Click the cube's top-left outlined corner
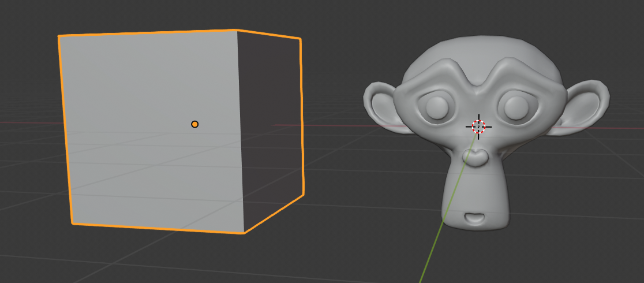The image size is (644, 283). [59, 36]
